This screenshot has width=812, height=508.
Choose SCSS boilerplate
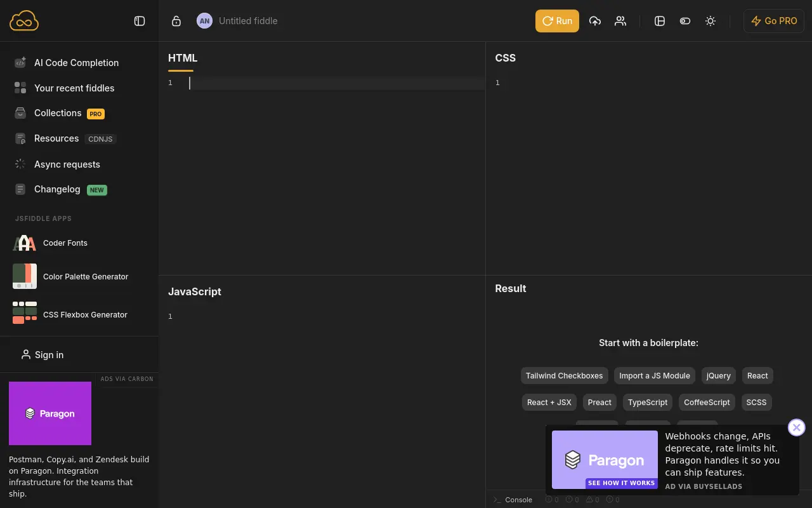pos(756,403)
